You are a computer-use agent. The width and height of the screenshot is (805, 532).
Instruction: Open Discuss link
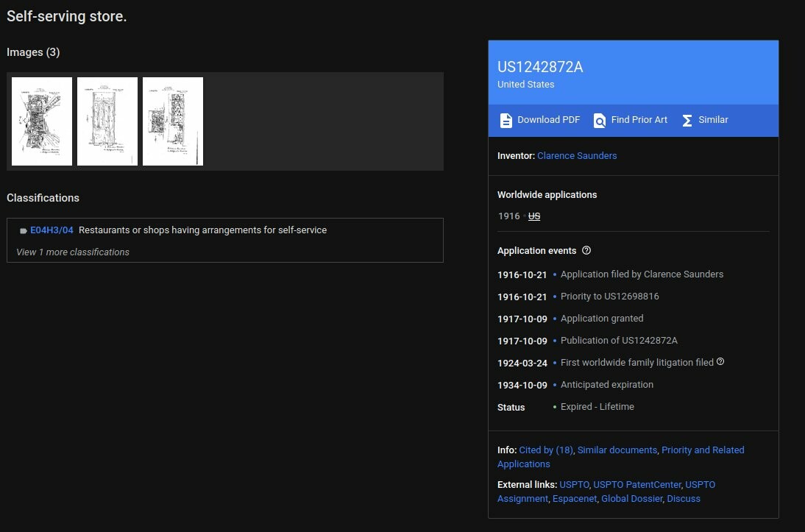684,499
